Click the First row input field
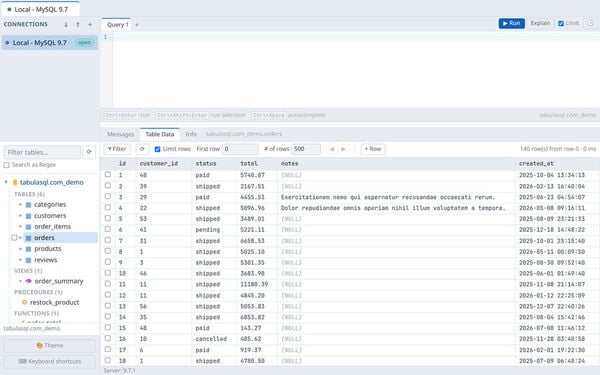The width and height of the screenshot is (600, 375). [240, 149]
